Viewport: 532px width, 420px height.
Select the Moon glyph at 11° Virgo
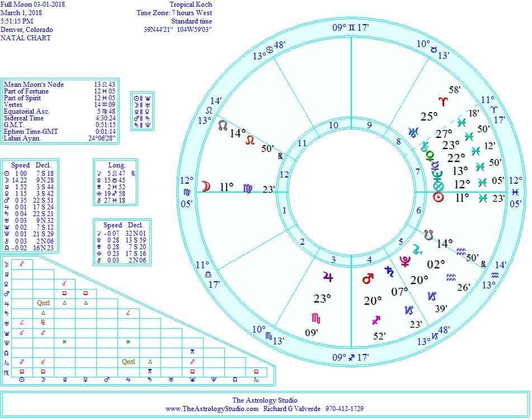tap(206, 186)
